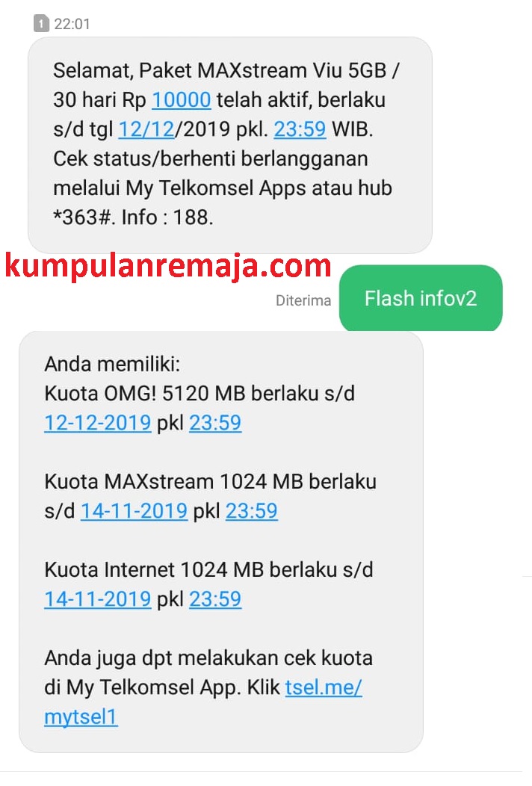Open the 10000 price link
Viewport: 532px width, 786px height.
click(x=181, y=100)
